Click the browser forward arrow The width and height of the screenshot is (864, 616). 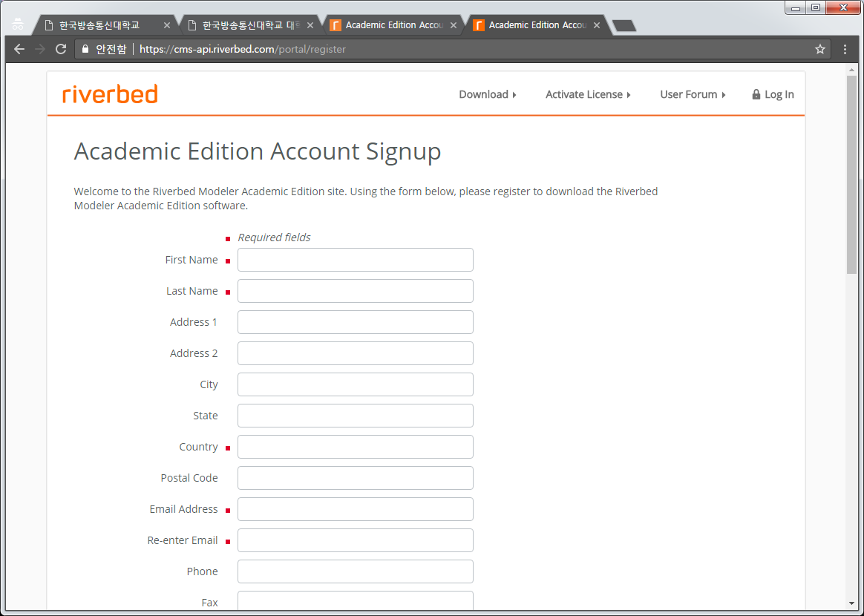pyautogui.click(x=40, y=49)
